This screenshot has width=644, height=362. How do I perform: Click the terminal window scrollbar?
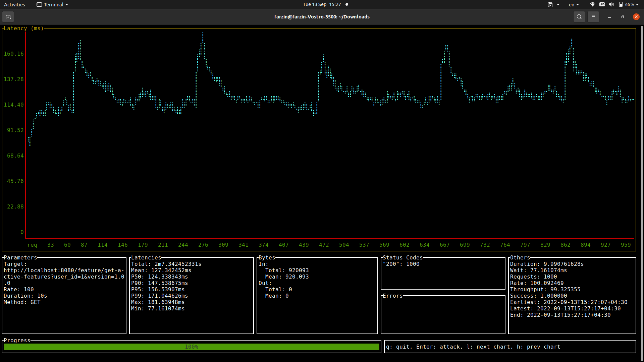coord(642,193)
